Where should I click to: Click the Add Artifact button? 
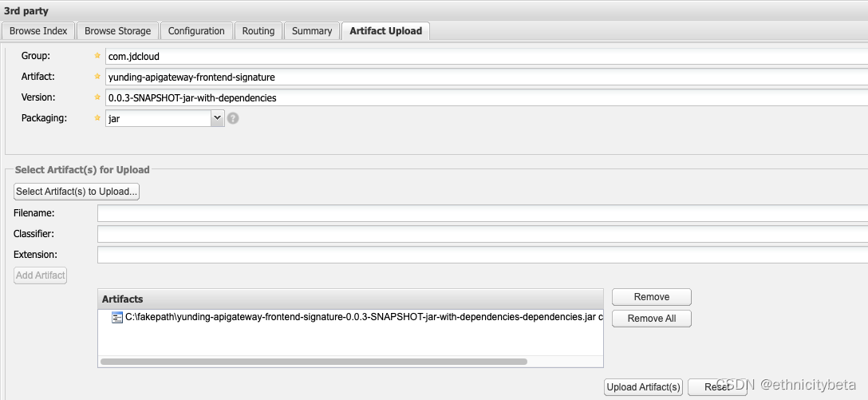(41, 275)
